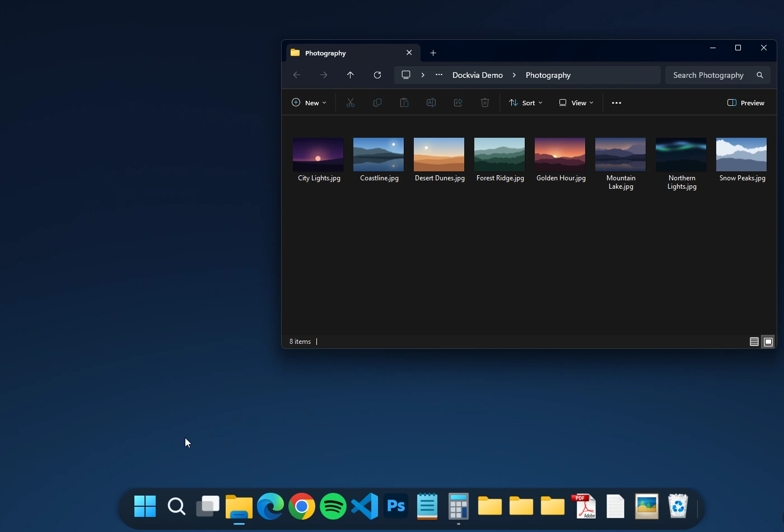Click the Delete trash icon in the toolbar
This screenshot has width=784, height=532.
tap(485, 103)
